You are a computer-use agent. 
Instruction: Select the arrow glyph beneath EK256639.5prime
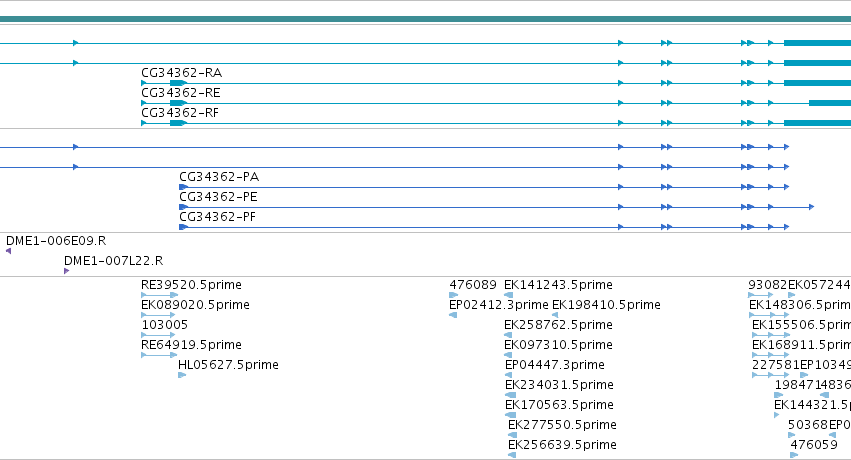[x=512, y=455]
